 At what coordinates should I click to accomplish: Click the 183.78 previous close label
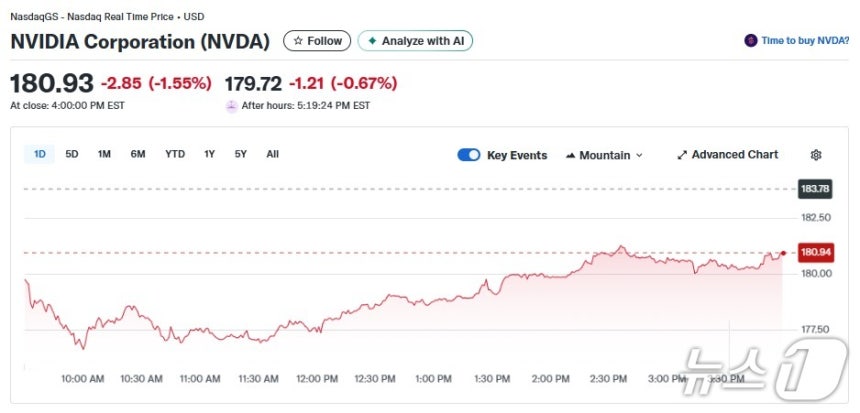point(816,188)
